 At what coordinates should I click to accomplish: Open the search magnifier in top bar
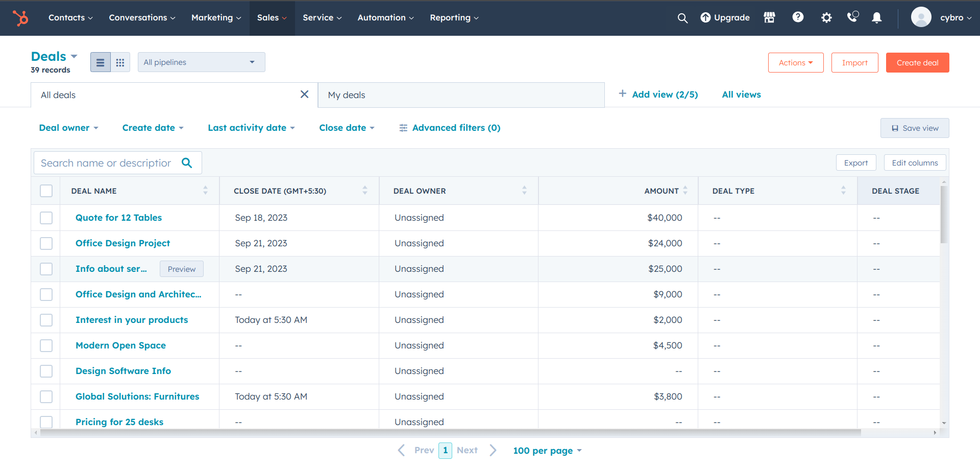[x=682, y=18]
